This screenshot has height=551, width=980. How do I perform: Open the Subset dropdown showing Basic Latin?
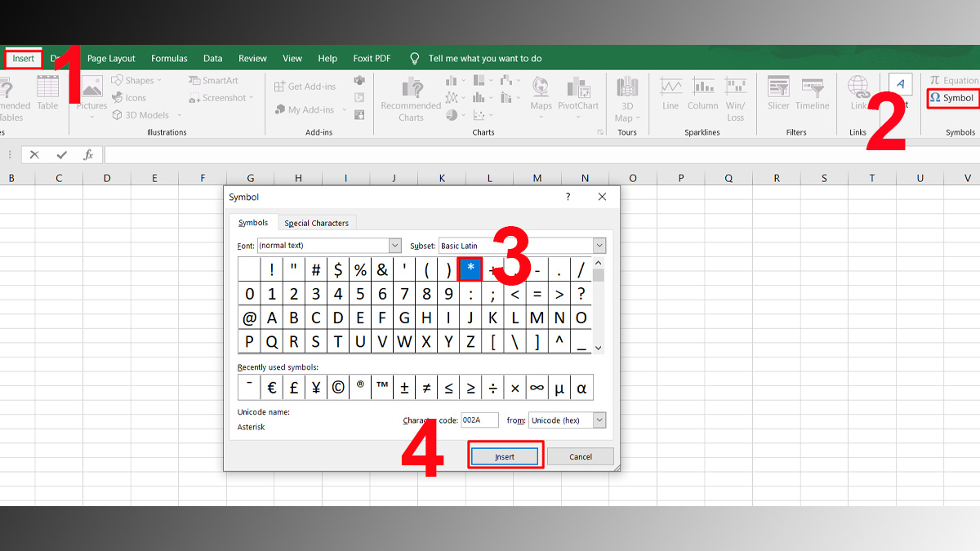[x=599, y=246]
